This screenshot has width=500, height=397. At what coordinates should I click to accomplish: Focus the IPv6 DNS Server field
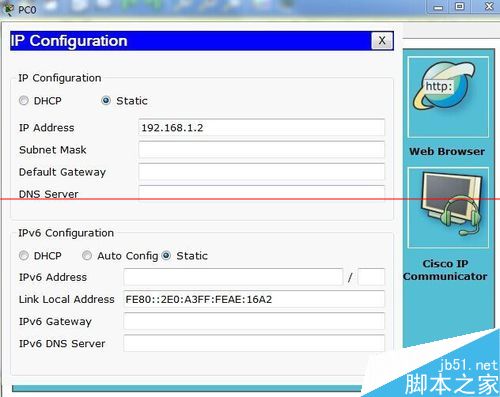pos(254,343)
